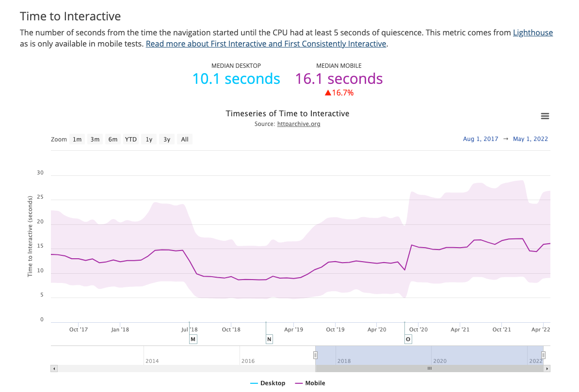Edit the Aug 1, 2017 start date
The width and height of the screenshot is (579, 392).
481,139
